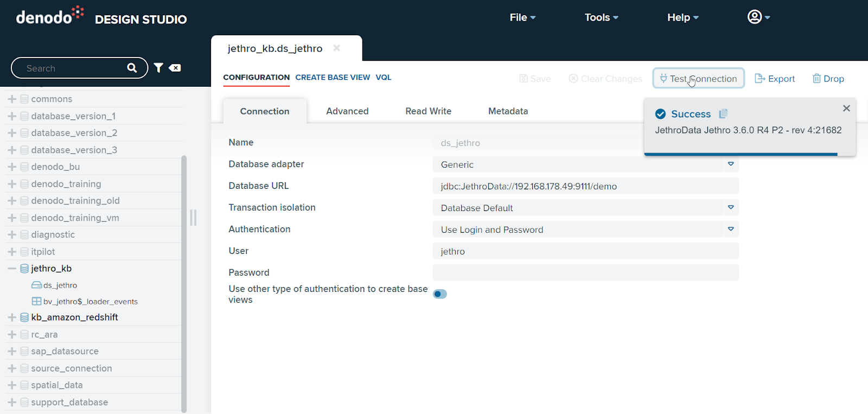The image size is (868, 414).
Task: Click the Save button
Action: pos(535,79)
